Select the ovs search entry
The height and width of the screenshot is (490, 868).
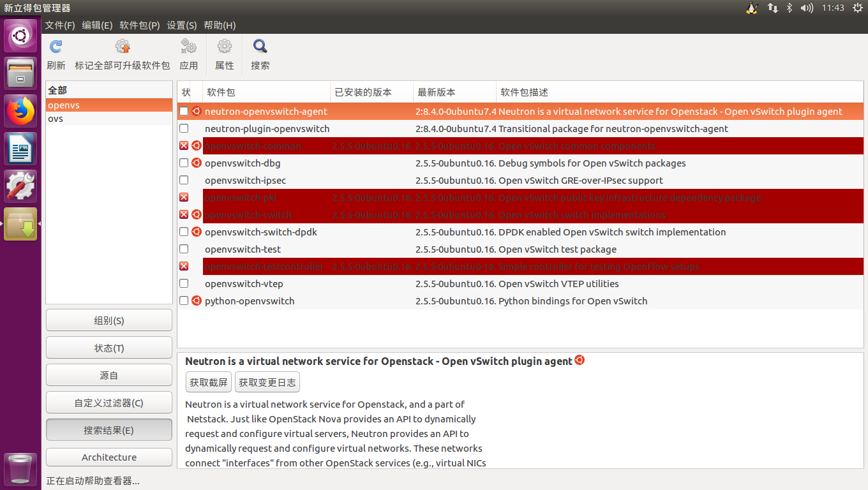tap(109, 119)
